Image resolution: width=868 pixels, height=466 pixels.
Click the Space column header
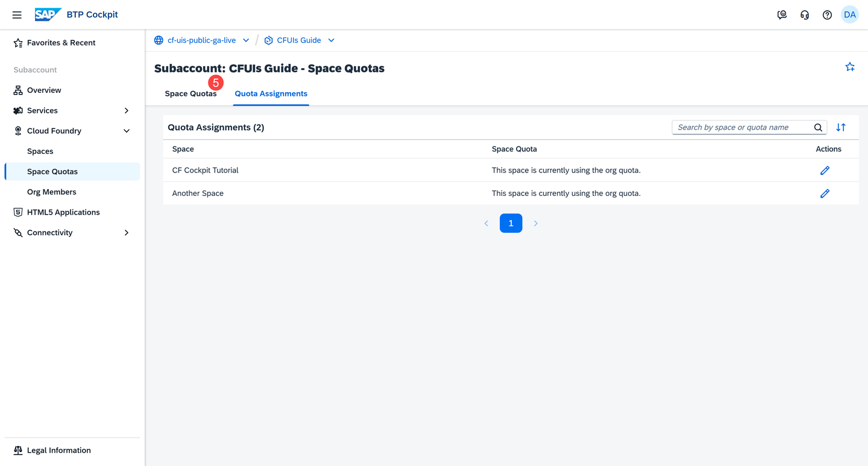[183, 149]
